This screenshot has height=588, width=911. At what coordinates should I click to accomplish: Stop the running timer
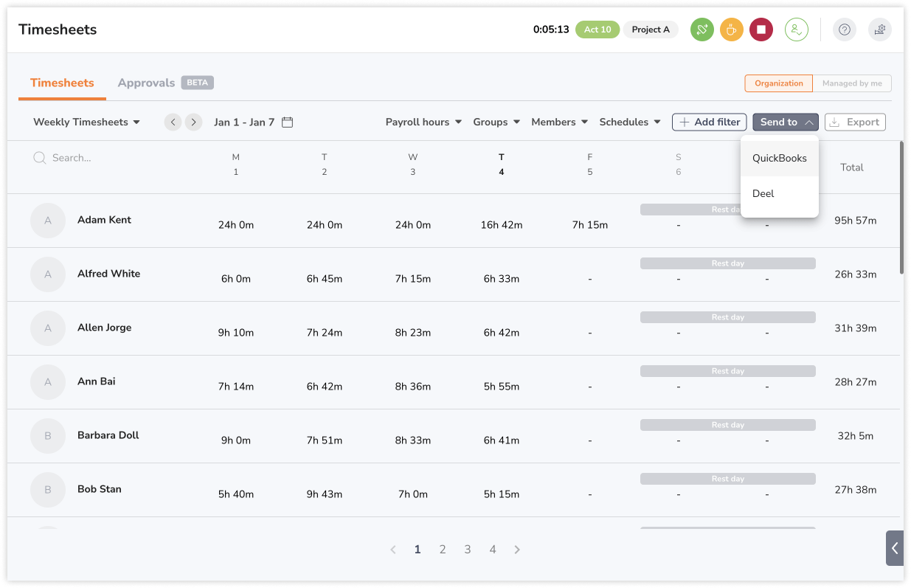point(761,30)
